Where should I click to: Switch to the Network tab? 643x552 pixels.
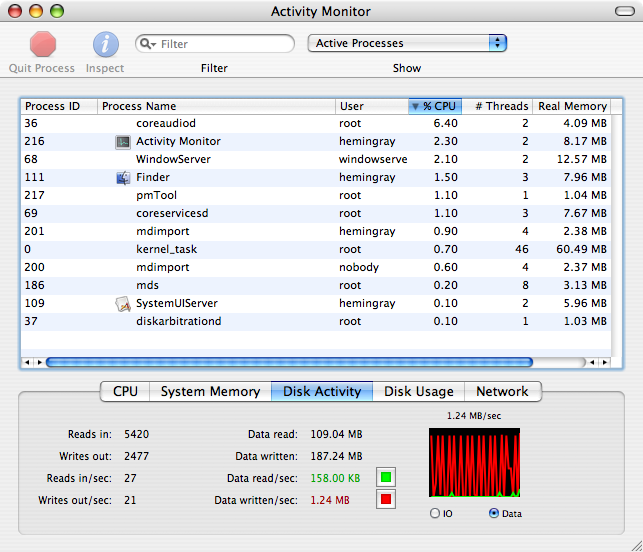(503, 391)
